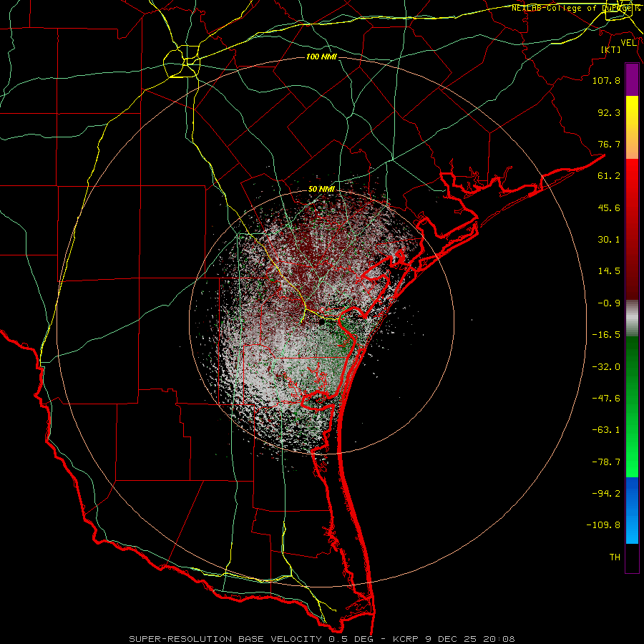Pick the green segment of the velocity color bar
The width and height of the screenshot is (644, 644).
pos(632,406)
